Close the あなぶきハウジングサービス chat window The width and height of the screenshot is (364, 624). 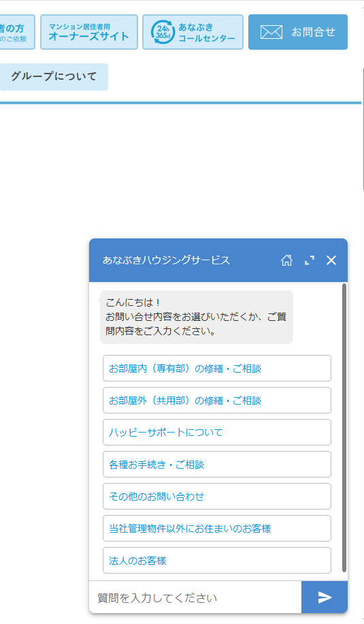331,260
